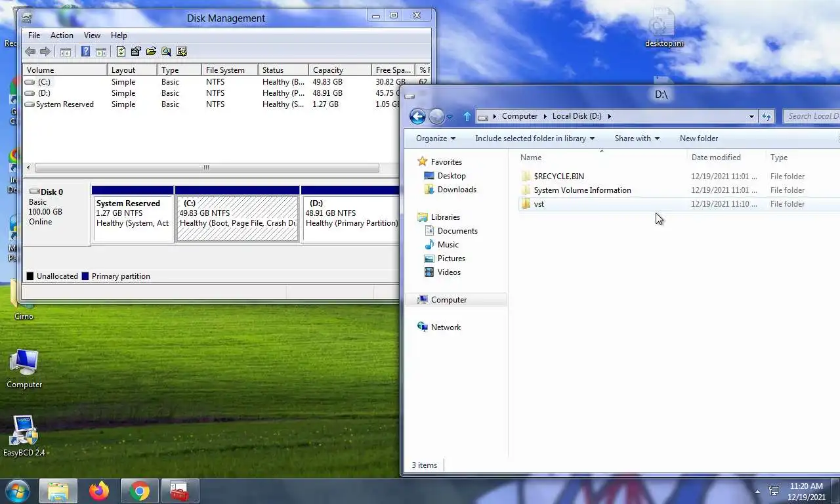Click the settings view icon in Disk Management toolbar
This screenshot has width=840, height=504.
point(182,52)
